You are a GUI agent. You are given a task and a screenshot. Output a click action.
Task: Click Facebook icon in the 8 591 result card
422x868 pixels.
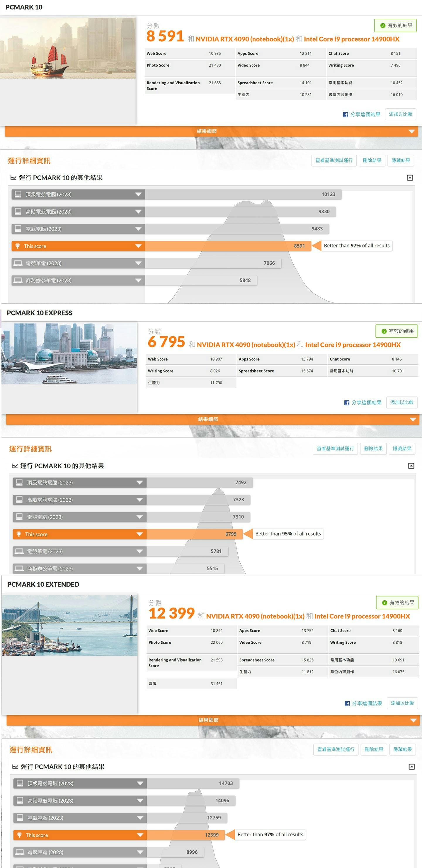click(x=346, y=115)
